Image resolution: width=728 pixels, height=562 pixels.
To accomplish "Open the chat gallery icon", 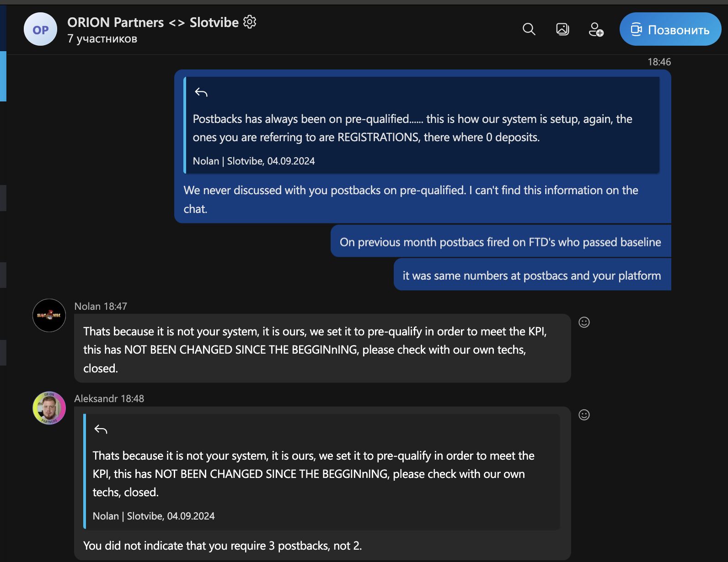I will (562, 29).
